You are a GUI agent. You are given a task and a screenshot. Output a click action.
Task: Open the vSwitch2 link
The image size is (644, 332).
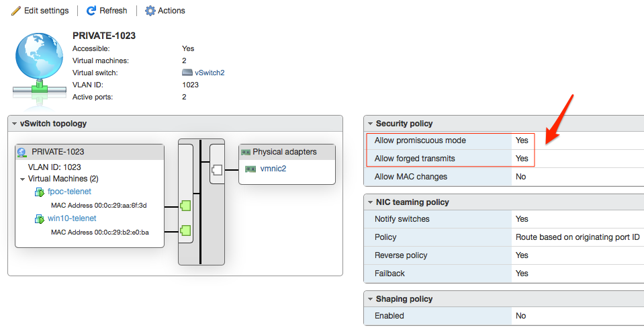click(209, 73)
